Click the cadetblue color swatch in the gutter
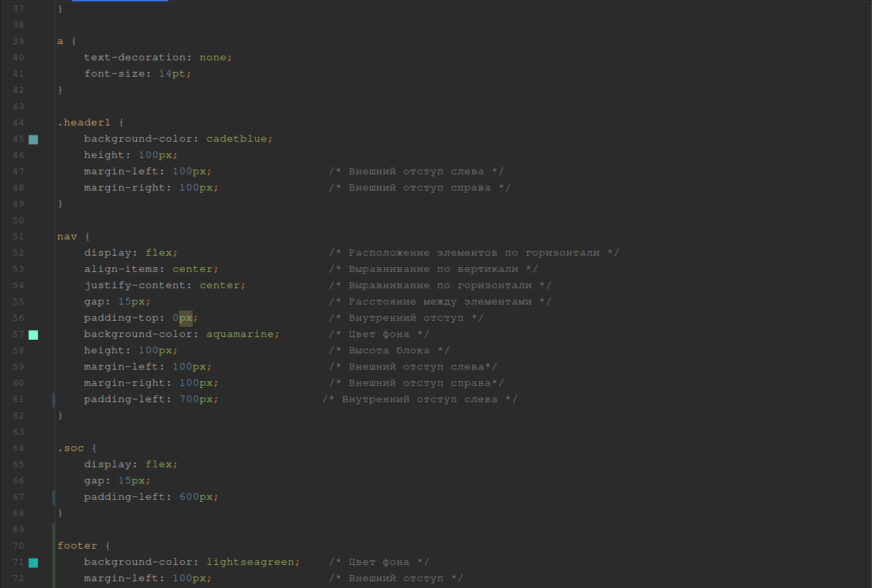The width and height of the screenshot is (872, 588). [x=33, y=139]
